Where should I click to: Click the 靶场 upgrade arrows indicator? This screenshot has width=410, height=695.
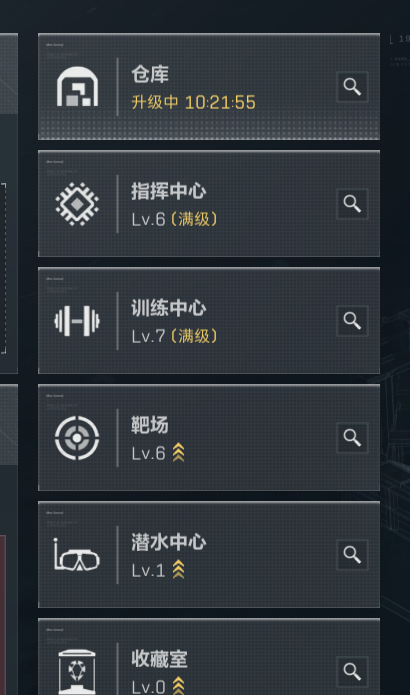click(178, 453)
